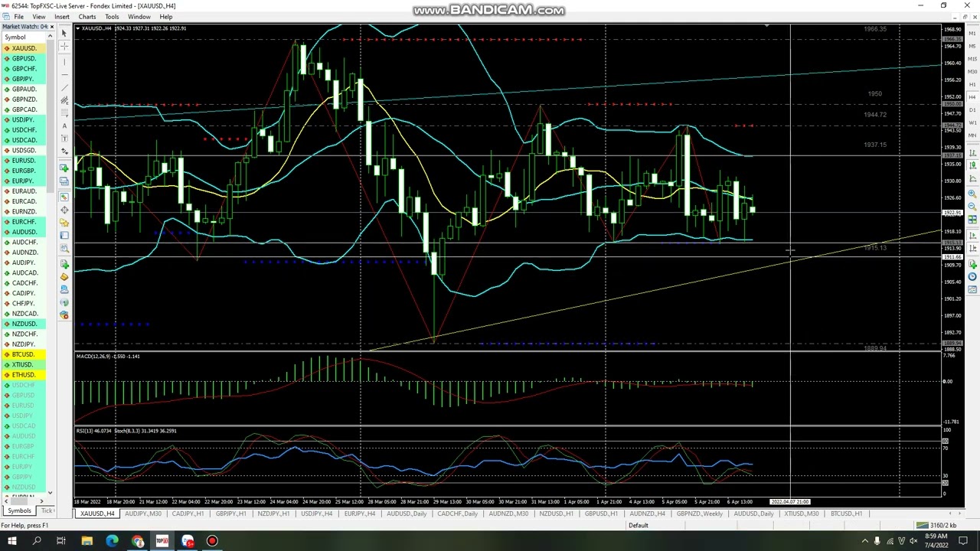Open File Explorer from taskbar
Image resolution: width=980 pixels, height=551 pixels.
coord(87,542)
